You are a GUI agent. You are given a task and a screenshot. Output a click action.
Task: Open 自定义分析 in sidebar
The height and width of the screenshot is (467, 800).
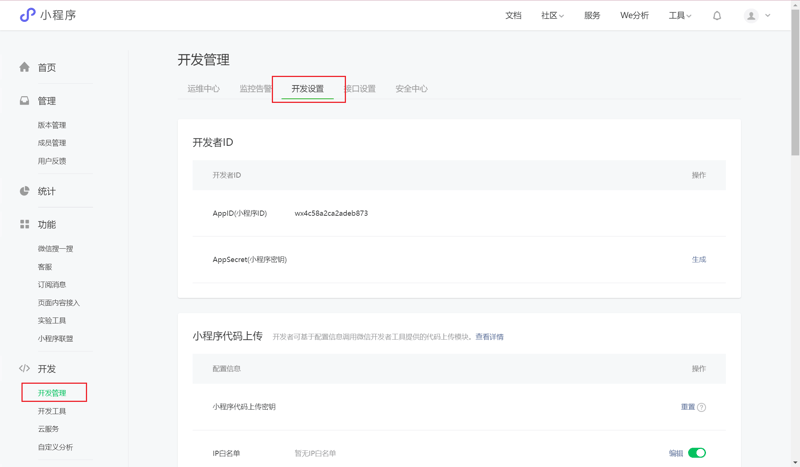pos(56,447)
